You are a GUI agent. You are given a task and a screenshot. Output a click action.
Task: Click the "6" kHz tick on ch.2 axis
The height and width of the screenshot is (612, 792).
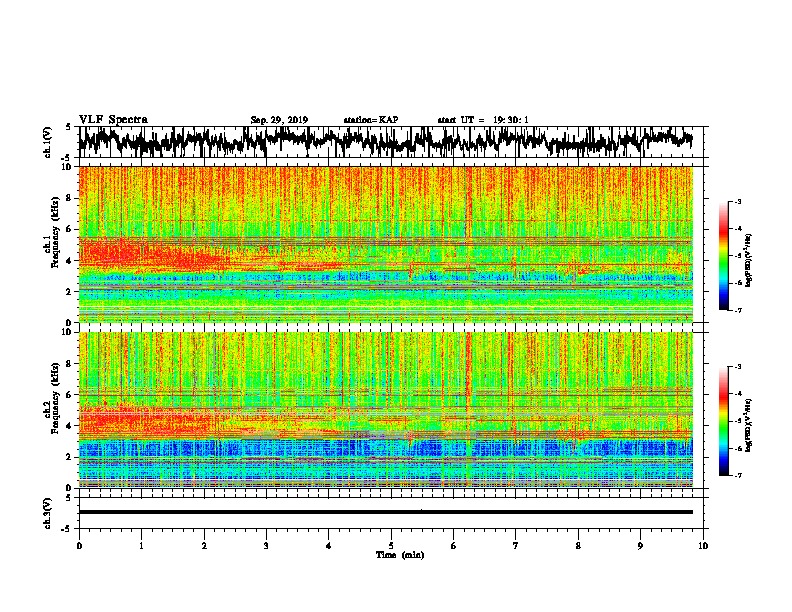(x=70, y=395)
